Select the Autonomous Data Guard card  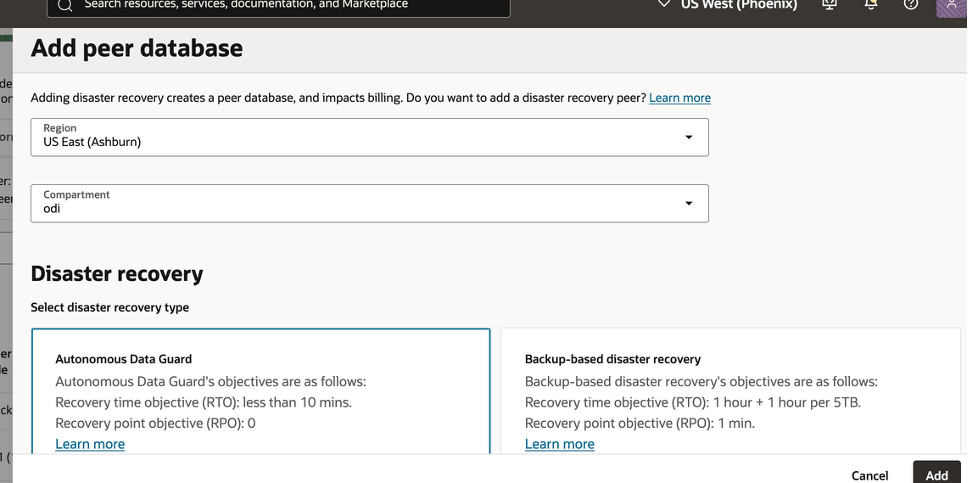pyautogui.click(x=261, y=392)
